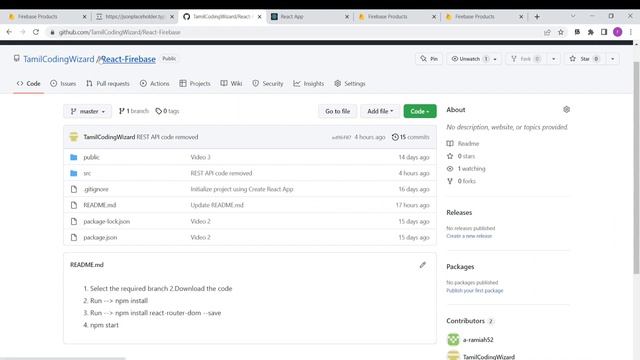Reload the GitHub page
This screenshot has width=640, height=360.
click(36, 32)
